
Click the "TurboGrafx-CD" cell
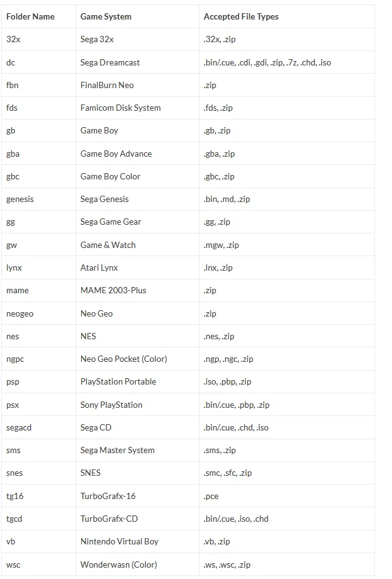pos(109,519)
